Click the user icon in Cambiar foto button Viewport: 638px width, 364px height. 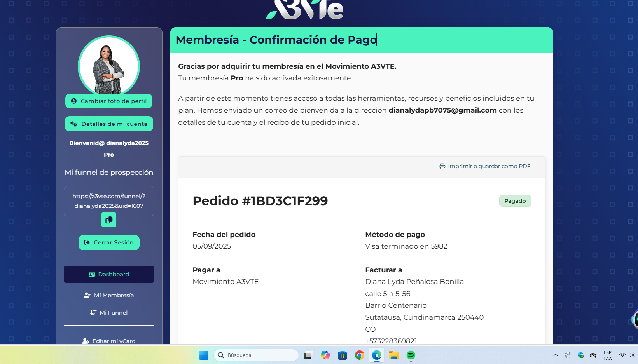74,101
